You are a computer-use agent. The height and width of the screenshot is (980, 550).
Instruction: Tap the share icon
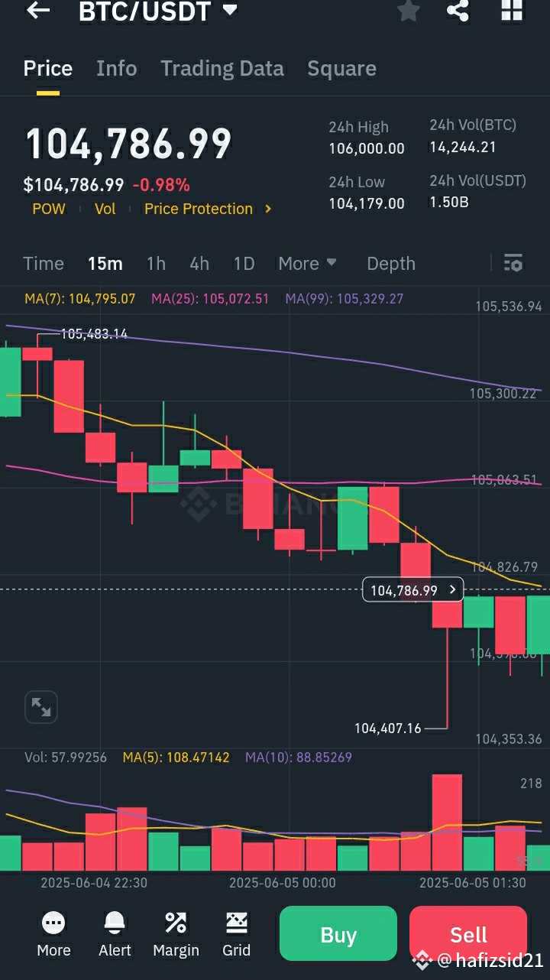(458, 11)
